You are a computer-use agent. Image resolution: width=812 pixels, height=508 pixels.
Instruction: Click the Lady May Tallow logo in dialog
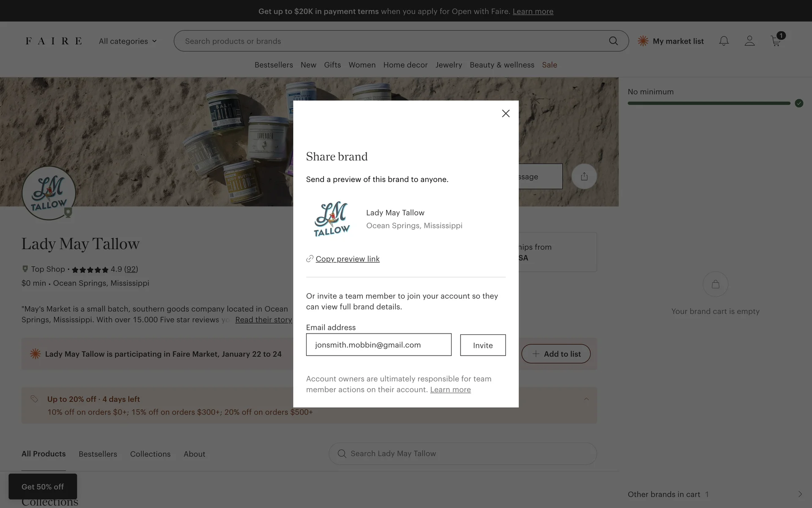(332, 219)
